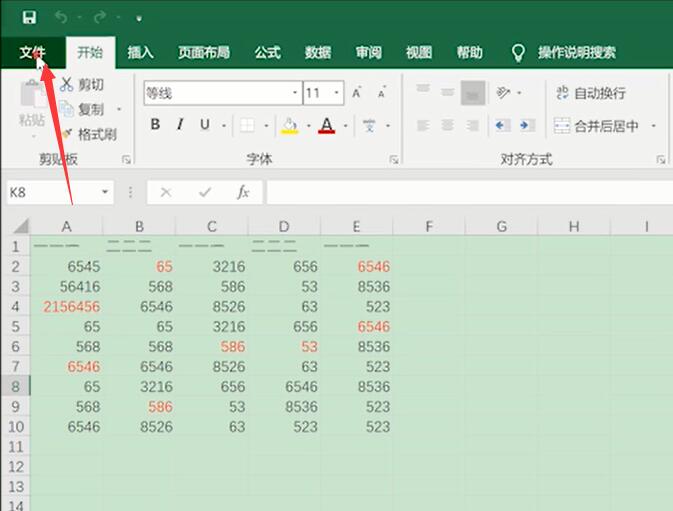Expand the underline style dropdown arrow
The height and width of the screenshot is (511, 673).
point(224,126)
